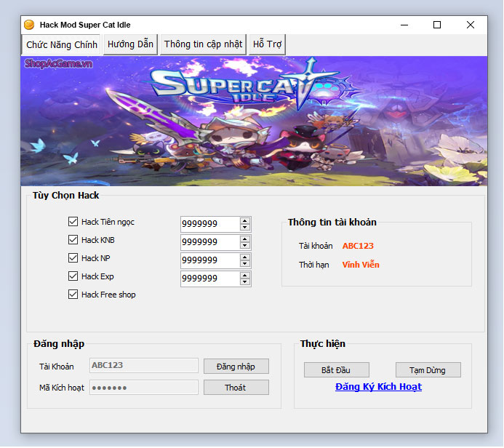Click the Bắt Đầu button

pyautogui.click(x=337, y=370)
